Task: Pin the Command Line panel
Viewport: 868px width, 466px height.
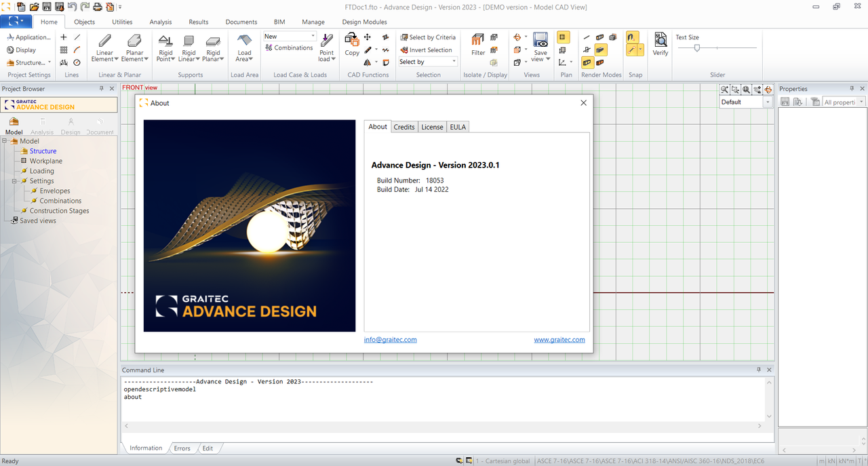Action: point(759,370)
